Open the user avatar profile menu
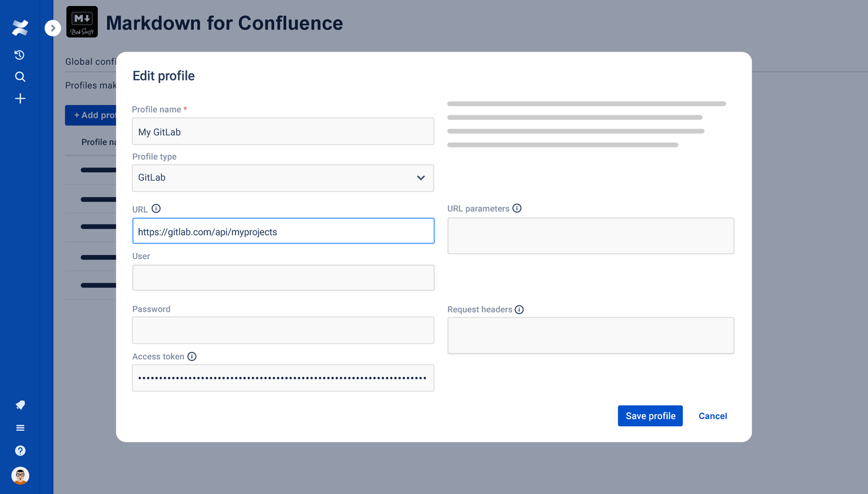Viewport: 868px width, 494px height. (x=20, y=475)
